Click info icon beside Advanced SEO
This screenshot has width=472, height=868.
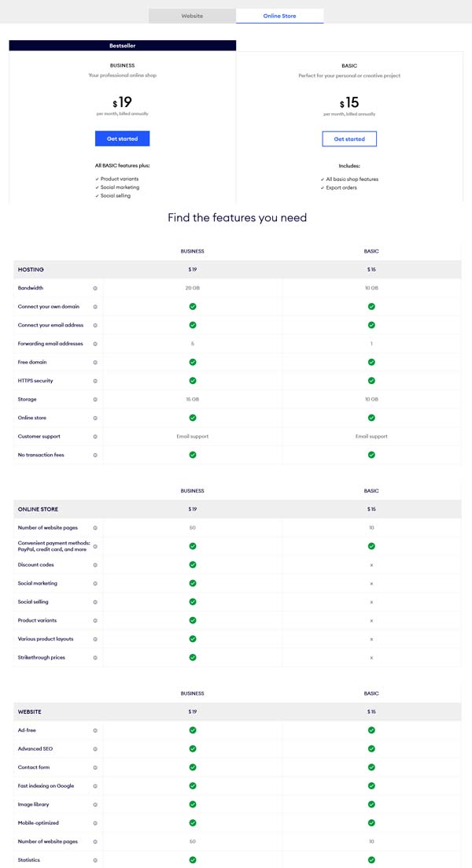(x=95, y=748)
